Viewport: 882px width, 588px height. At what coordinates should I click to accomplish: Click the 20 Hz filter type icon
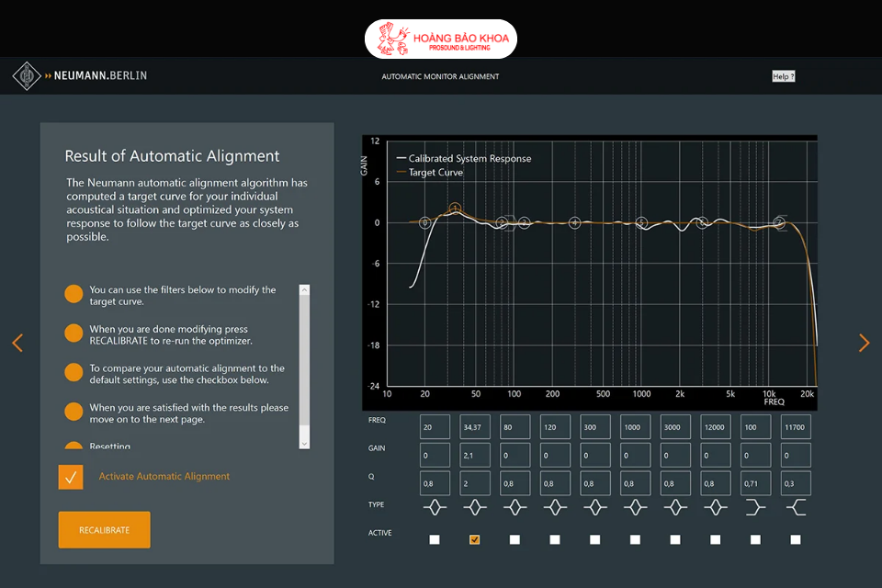pyautogui.click(x=435, y=507)
